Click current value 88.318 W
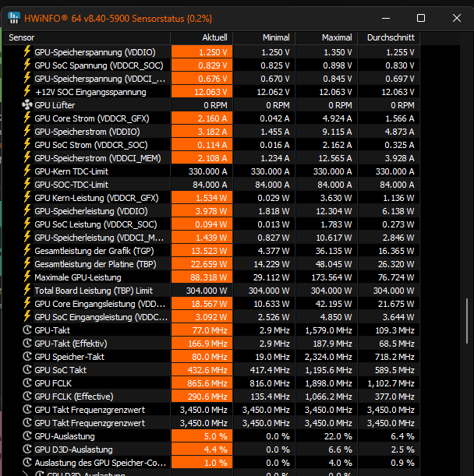The width and height of the screenshot is (474, 476). (209, 277)
